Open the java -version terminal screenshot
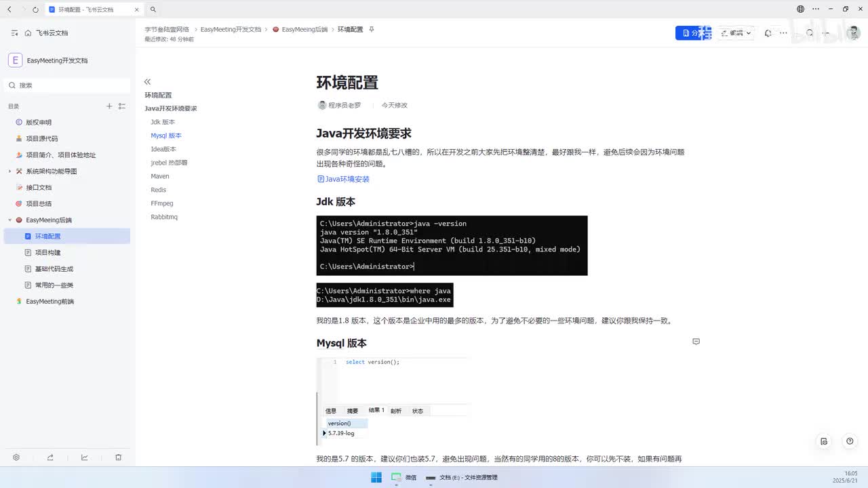 [452, 245]
